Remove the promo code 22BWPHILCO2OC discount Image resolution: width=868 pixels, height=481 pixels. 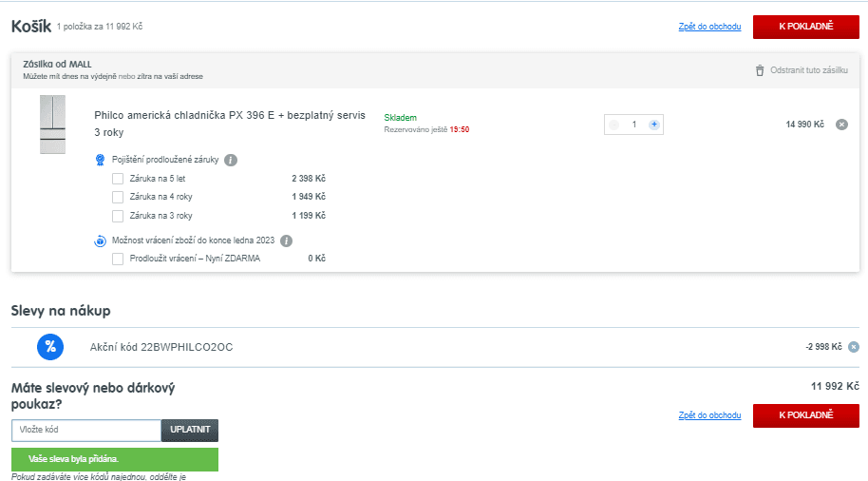click(x=854, y=347)
